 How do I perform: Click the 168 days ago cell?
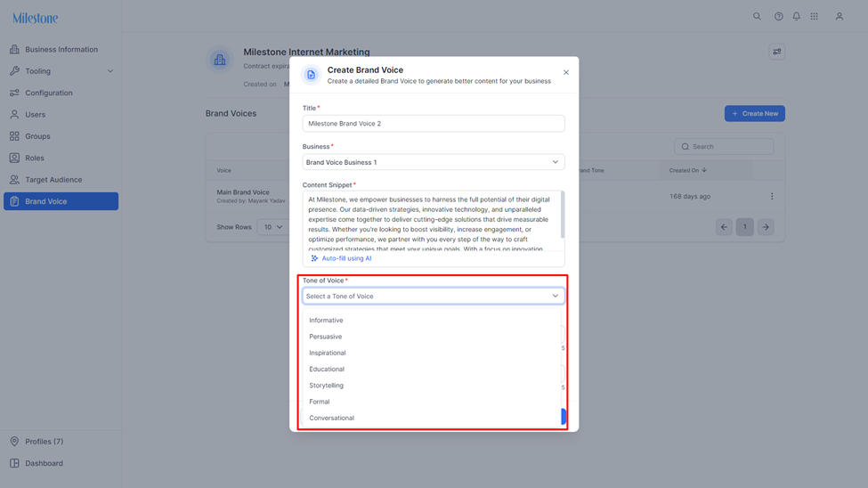click(690, 196)
